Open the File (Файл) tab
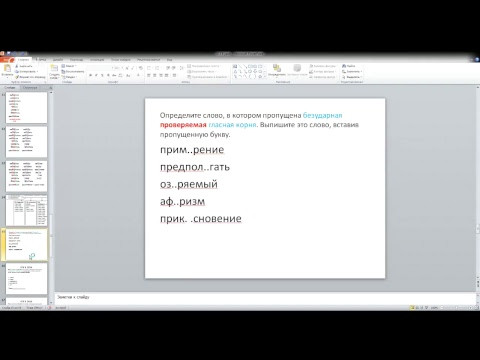The width and height of the screenshot is (480, 360). click(x=7, y=60)
